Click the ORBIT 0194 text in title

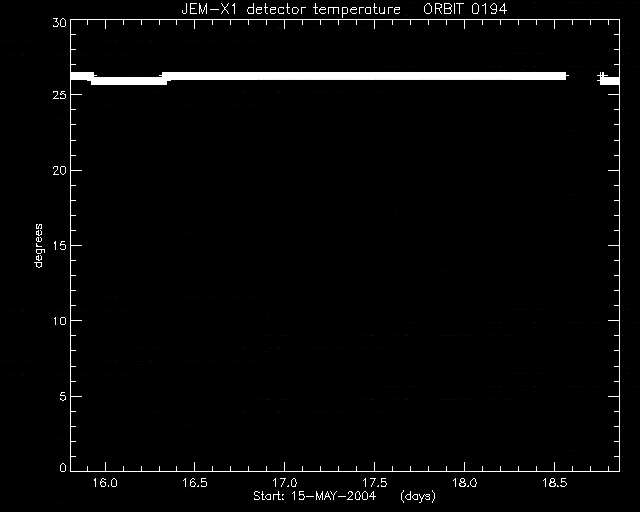point(465,9)
